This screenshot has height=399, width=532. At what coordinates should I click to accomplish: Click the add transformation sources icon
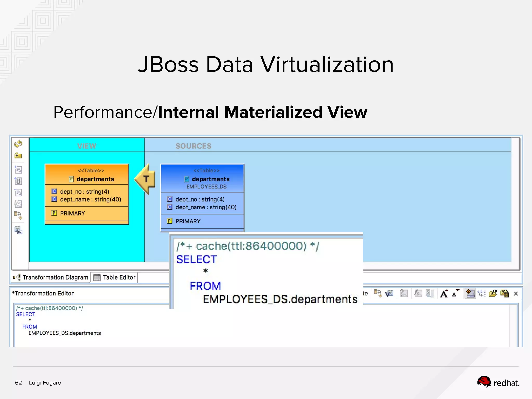18,170
